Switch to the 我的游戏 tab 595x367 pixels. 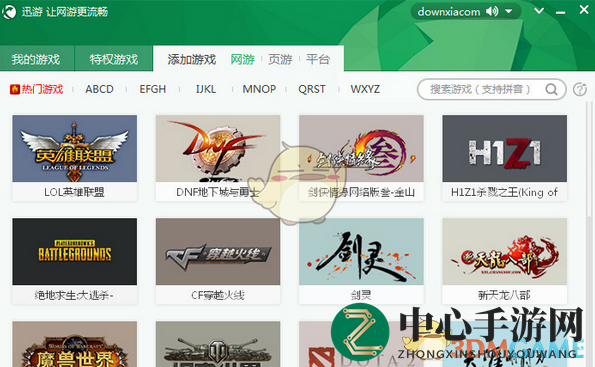(37, 58)
